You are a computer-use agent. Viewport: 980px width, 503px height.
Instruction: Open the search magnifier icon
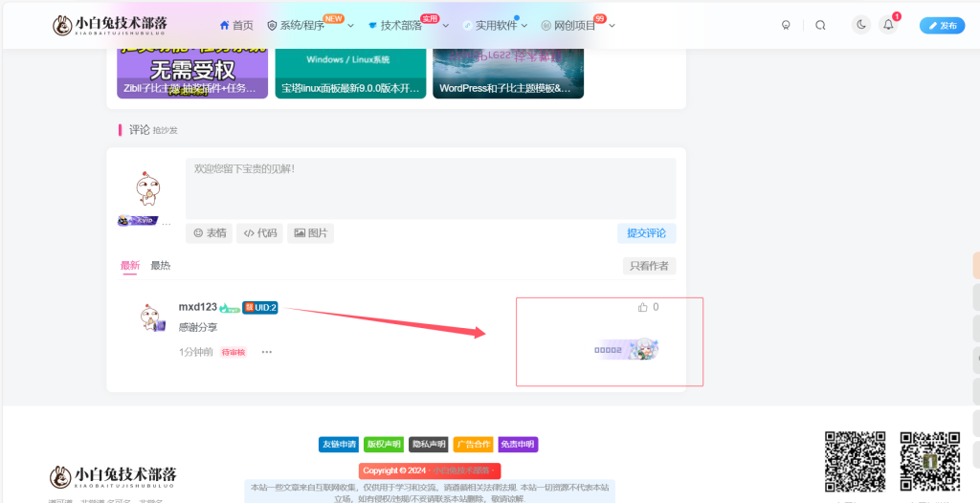(x=820, y=26)
